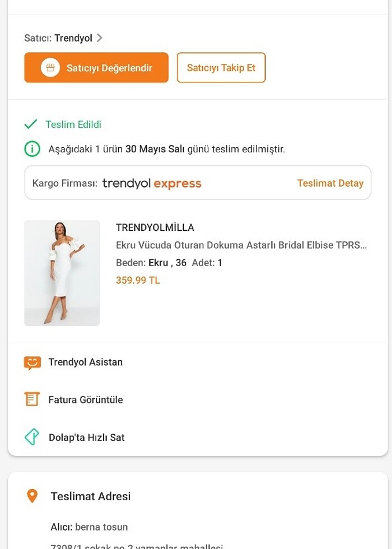
Task: Click the TRENDYOLMİLLA brand name
Action: pyautogui.click(x=155, y=227)
